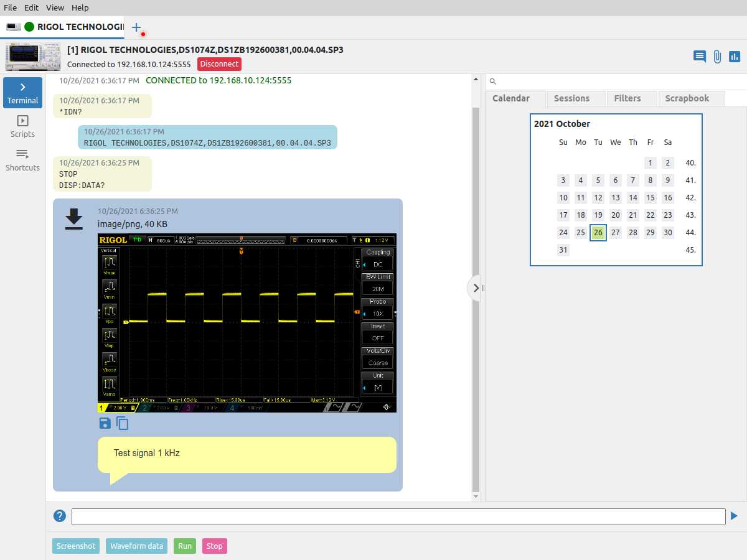
Task: Copy the oscilloscope image to clipboard
Action: (123, 424)
